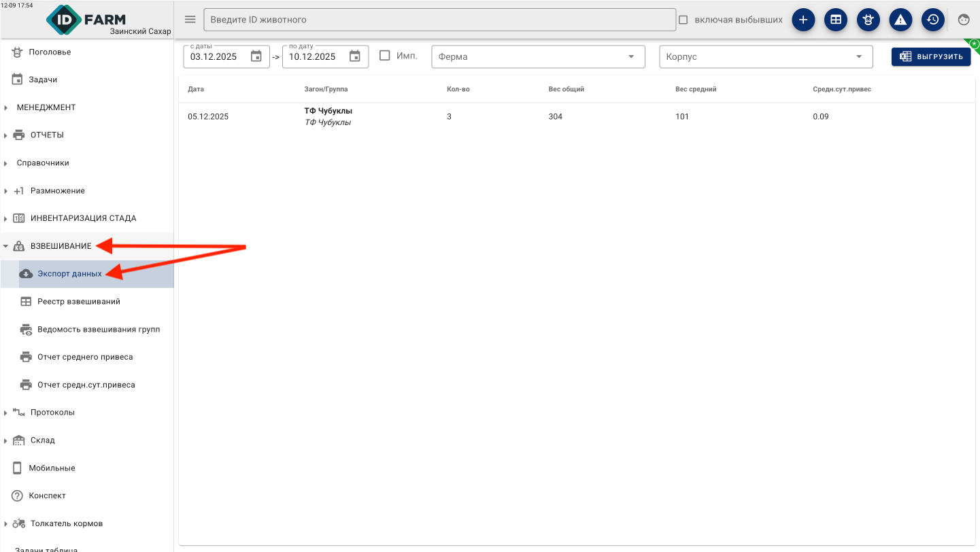Open Отчет средн.сут.привеса
The height and width of the screenshot is (552, 980).
pos(87,385)
